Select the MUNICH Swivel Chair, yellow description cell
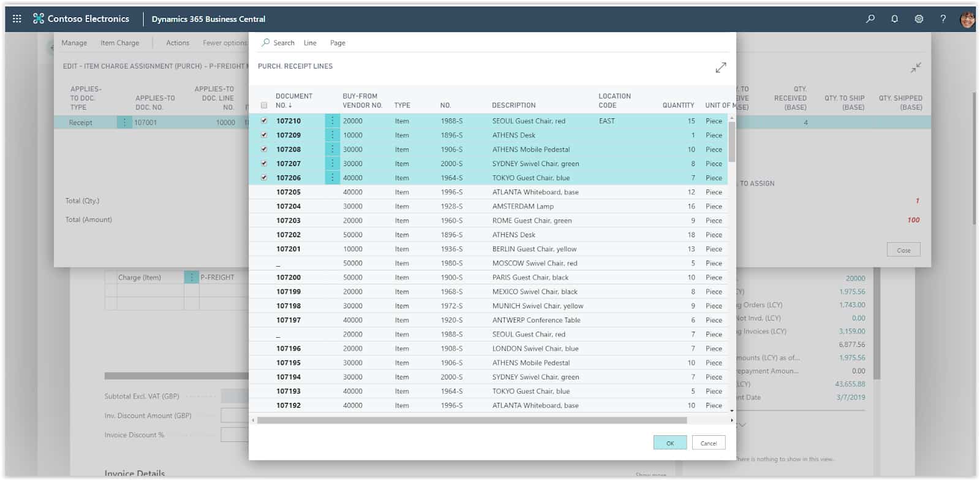980x480 pixels. pos(538,306)
